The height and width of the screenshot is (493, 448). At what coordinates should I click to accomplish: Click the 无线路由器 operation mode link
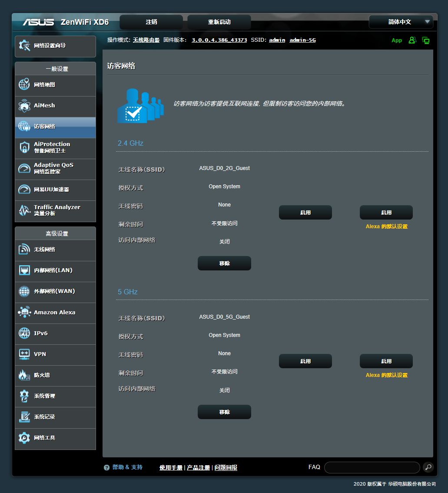(146, 40)
